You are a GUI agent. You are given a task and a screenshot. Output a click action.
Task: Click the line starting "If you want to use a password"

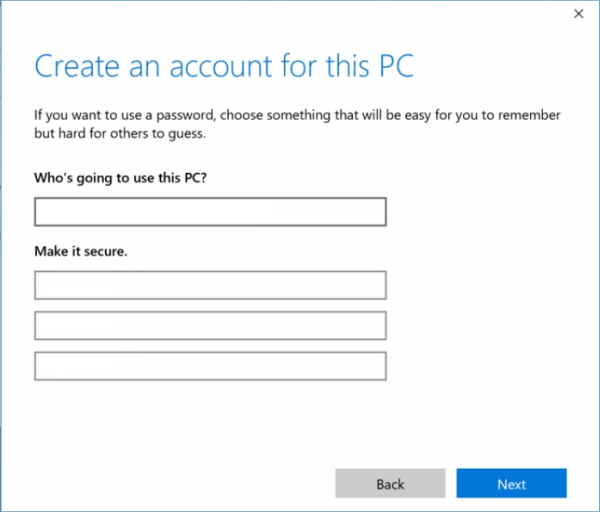coord(297,115)
